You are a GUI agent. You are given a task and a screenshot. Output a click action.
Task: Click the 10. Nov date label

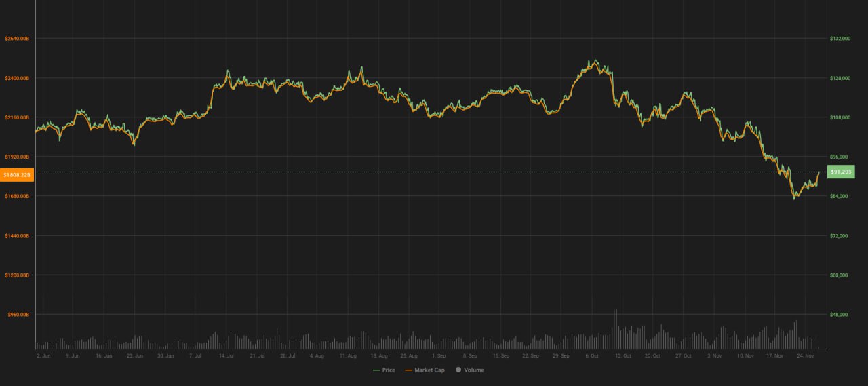[x=745, y=355]
